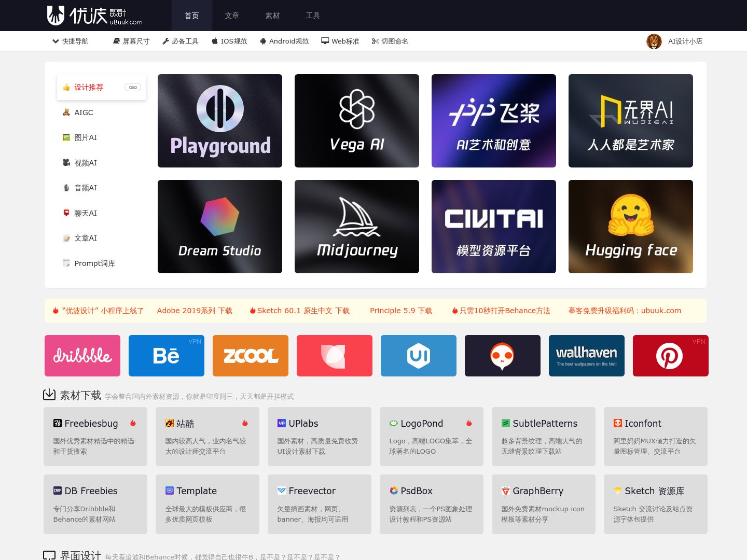This screenshot has width=747, height=560.
Task: Open the 首页 tab
Action: click(192, 16)
